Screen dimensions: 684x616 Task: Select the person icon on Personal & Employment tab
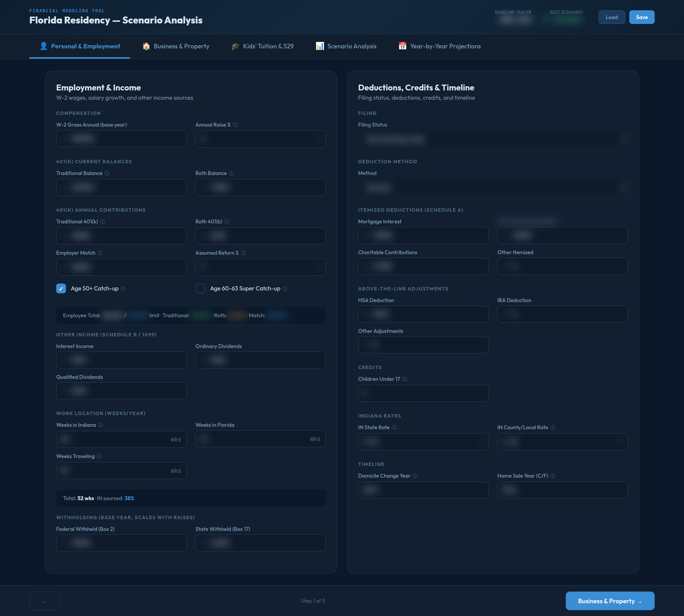tap(44, 46)
